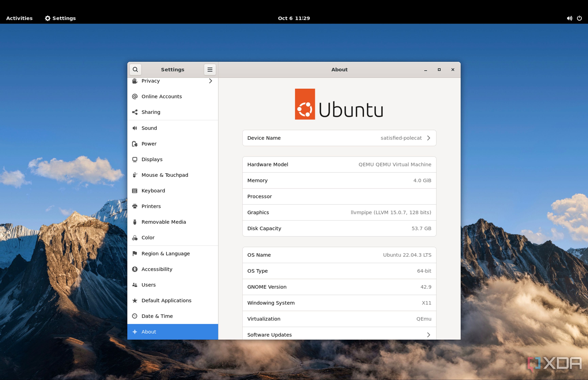Click the Mouse & Touchpad icon
This screenshot has height=380, width=588.
pos(135,175)
